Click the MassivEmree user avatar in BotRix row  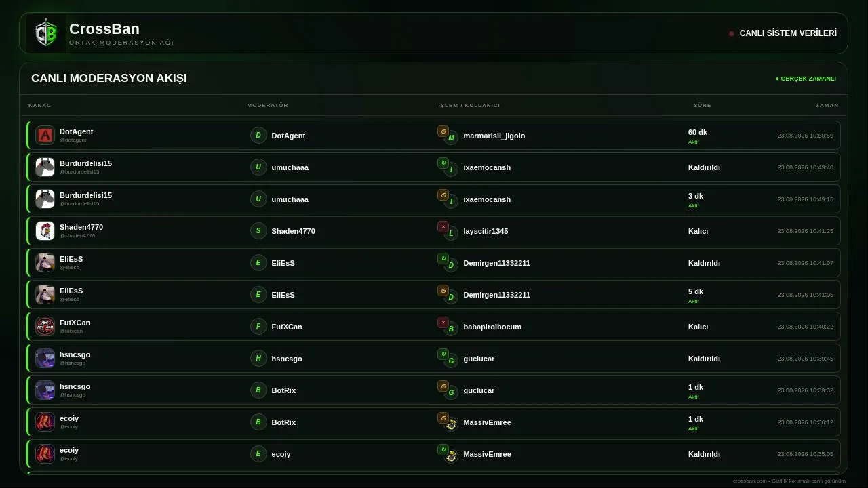(x=451, y=424)
